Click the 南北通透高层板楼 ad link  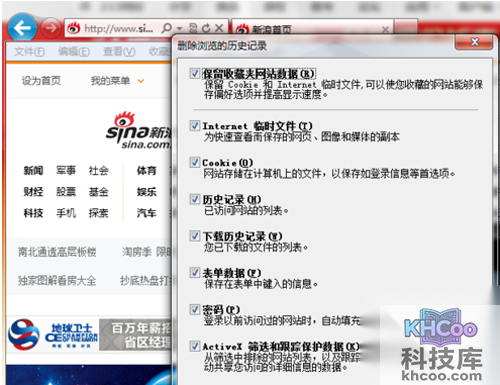pos(57,252)
